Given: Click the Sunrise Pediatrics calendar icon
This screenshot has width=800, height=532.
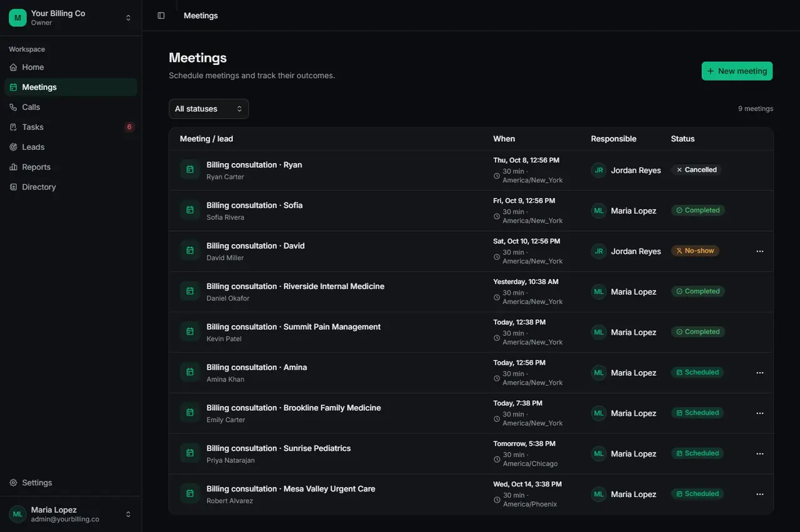Looking at the screenshot, I should 190,454.
